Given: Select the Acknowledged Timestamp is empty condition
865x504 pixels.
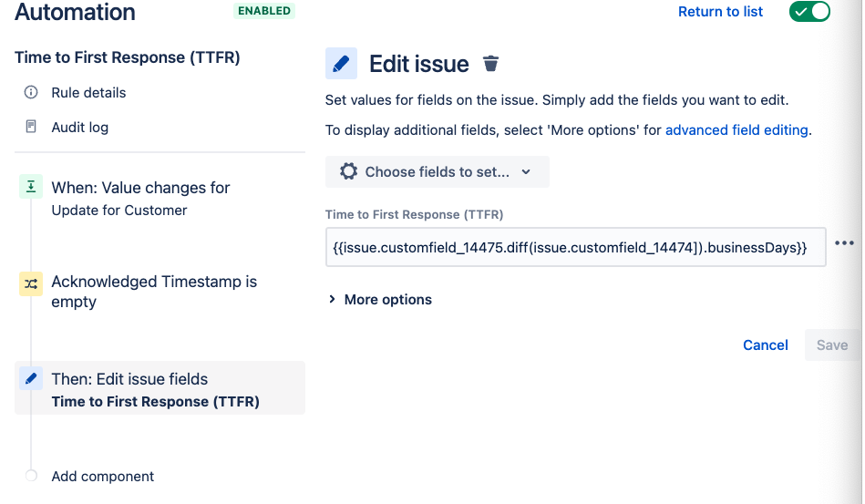Looking at the screenshot, I should click(154, 292).
